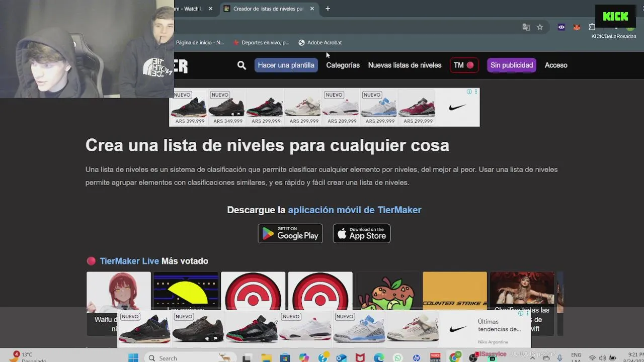
Task: Open Página de inicio bookmark
Action: (200, 43)
